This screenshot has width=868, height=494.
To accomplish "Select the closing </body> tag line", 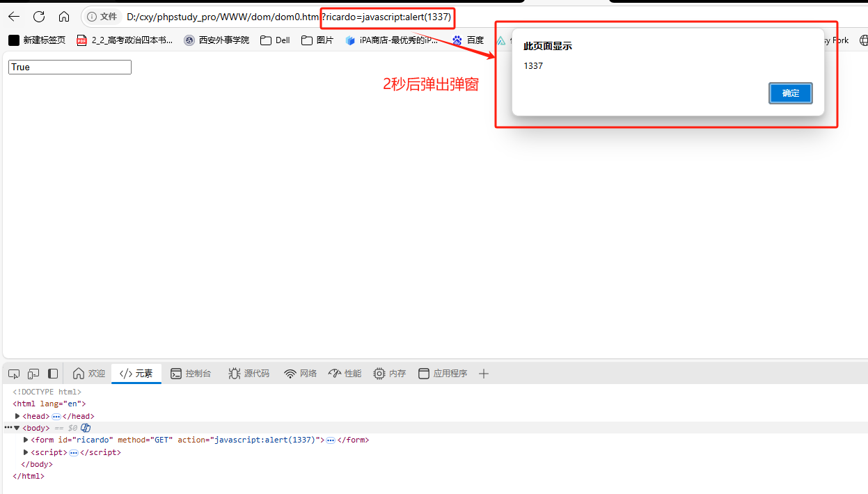I will (x=37, y=464).
